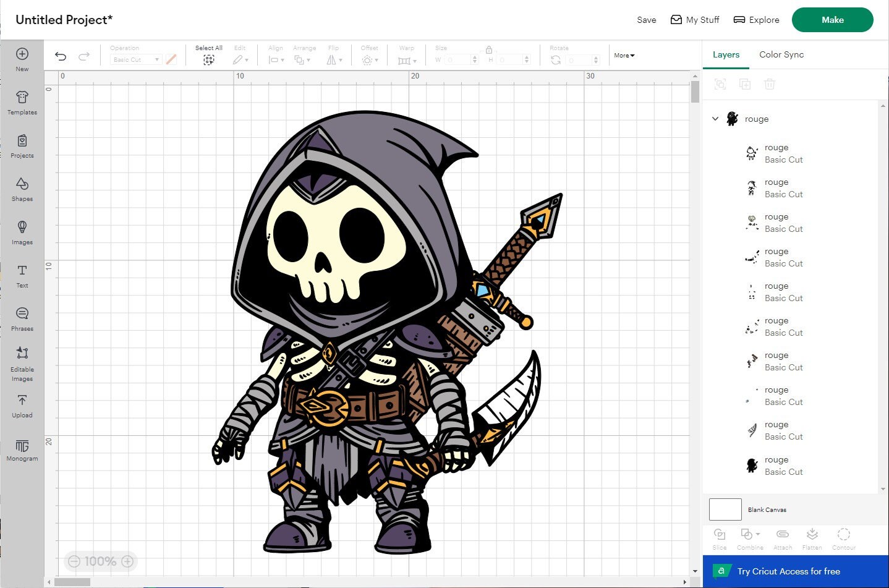Click the Slice tool
Image resolution: width=889 pixels, height=588 pixels.
click(719, 537)
